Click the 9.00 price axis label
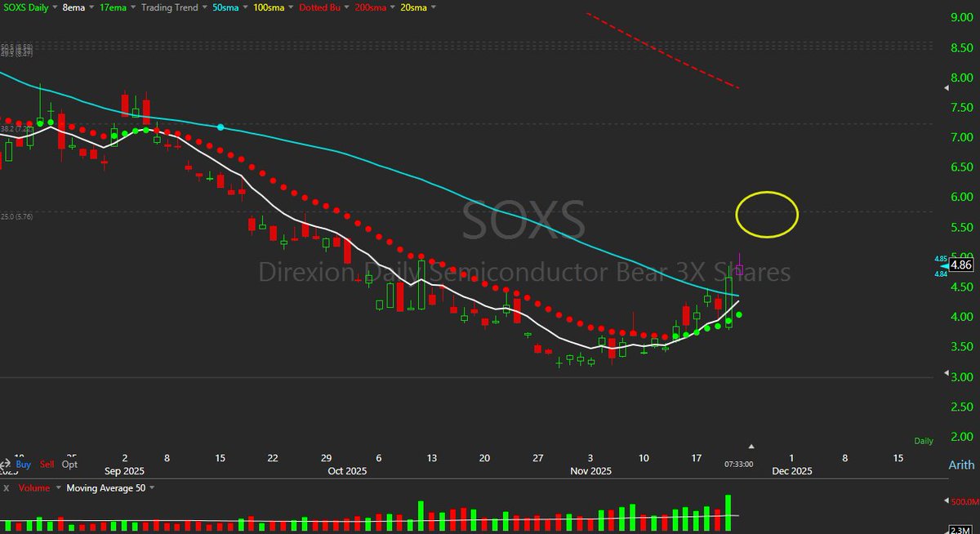This screenshot has height=534, width=980. click(961, 17)
